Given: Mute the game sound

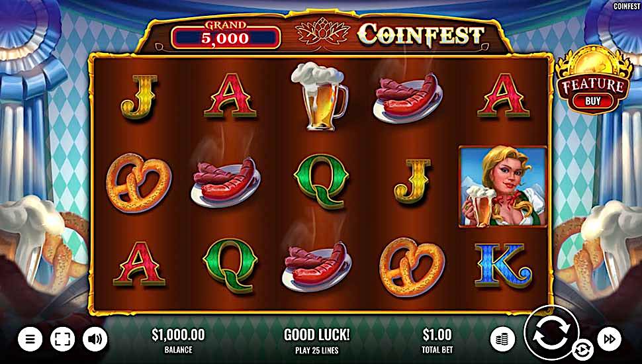Looking at the screenshot, I should [95, 339].
